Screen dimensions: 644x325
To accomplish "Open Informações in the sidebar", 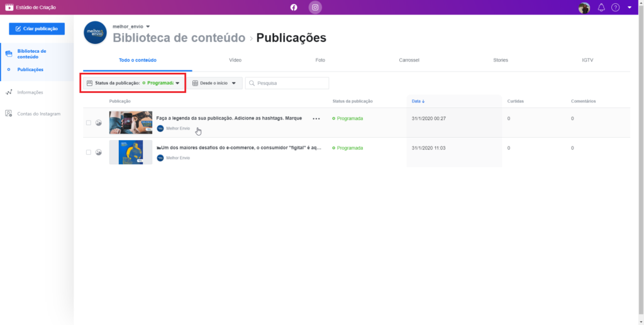I will [x=30, y=92].
